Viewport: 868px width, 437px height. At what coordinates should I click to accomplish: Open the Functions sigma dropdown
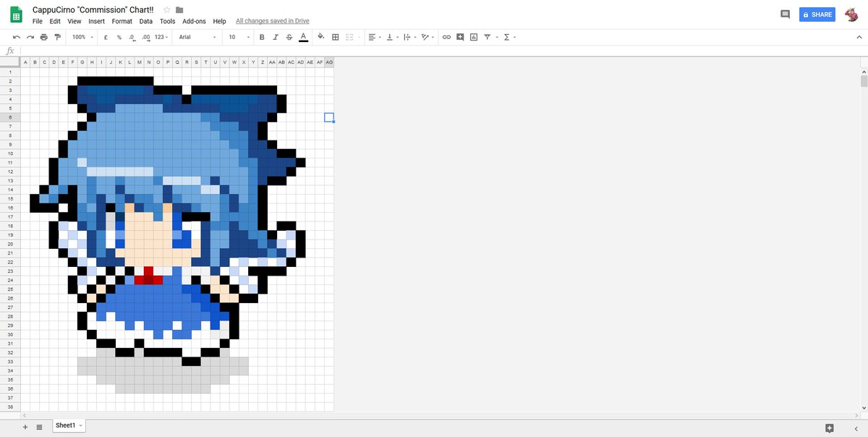click(x=509, y=37)
